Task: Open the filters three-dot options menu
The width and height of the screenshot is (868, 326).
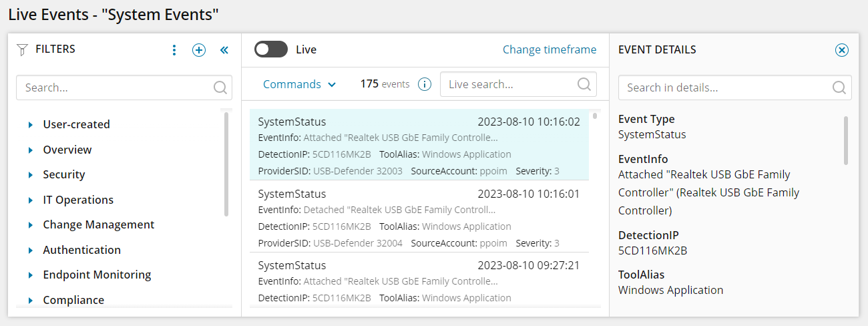Action: tap(174, 50)
